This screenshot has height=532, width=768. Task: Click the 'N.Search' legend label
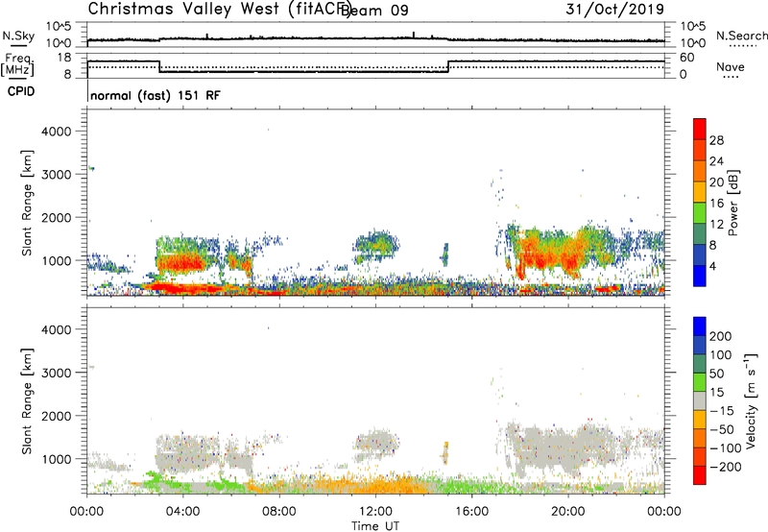tap(741, 36)
